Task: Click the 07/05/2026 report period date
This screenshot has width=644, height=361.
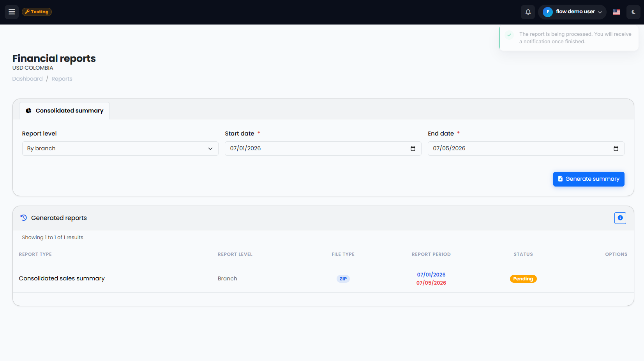Action: pyautogui.click(x=431, y=283)
